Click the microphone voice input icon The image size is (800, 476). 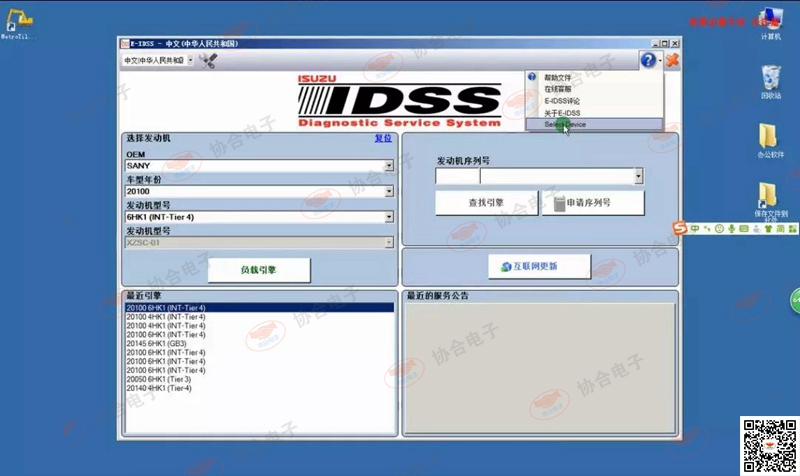click(x=732, y=229)
